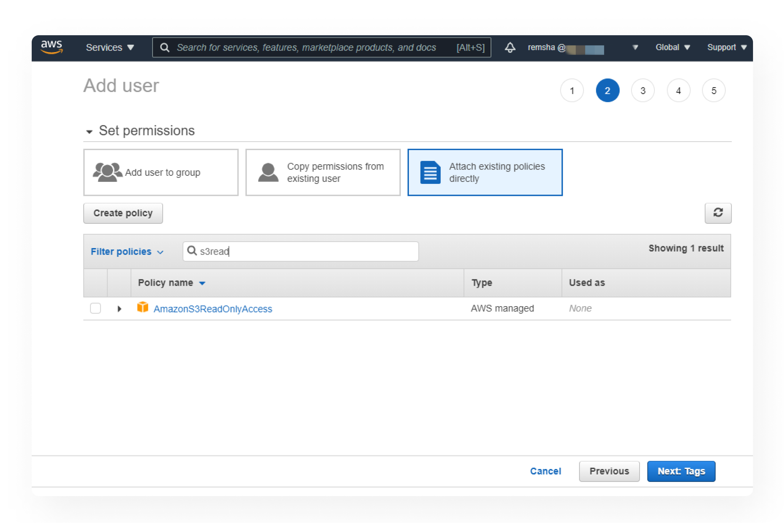Click the None value under Used as
This screenshot has height=532, width=784.
(580, 308)
